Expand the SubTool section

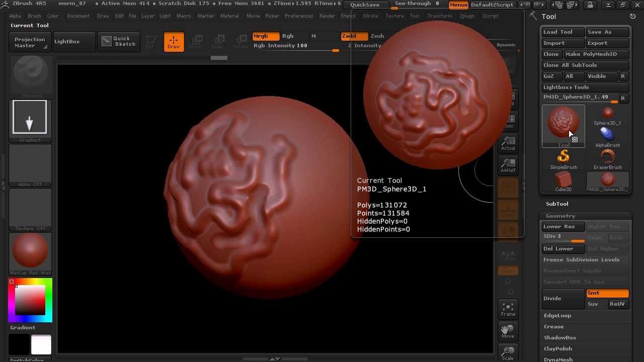pos(557,204)
